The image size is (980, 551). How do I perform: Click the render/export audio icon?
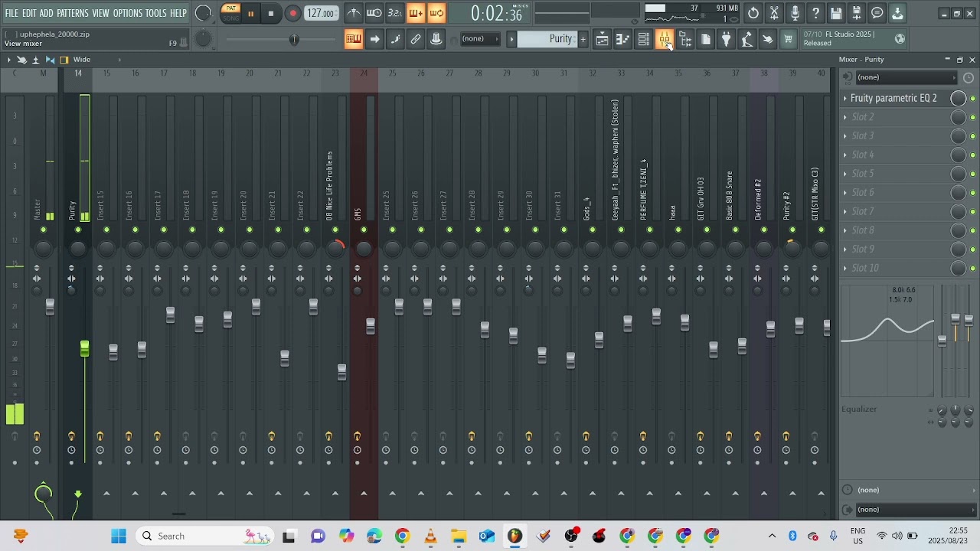coord(857,13)
